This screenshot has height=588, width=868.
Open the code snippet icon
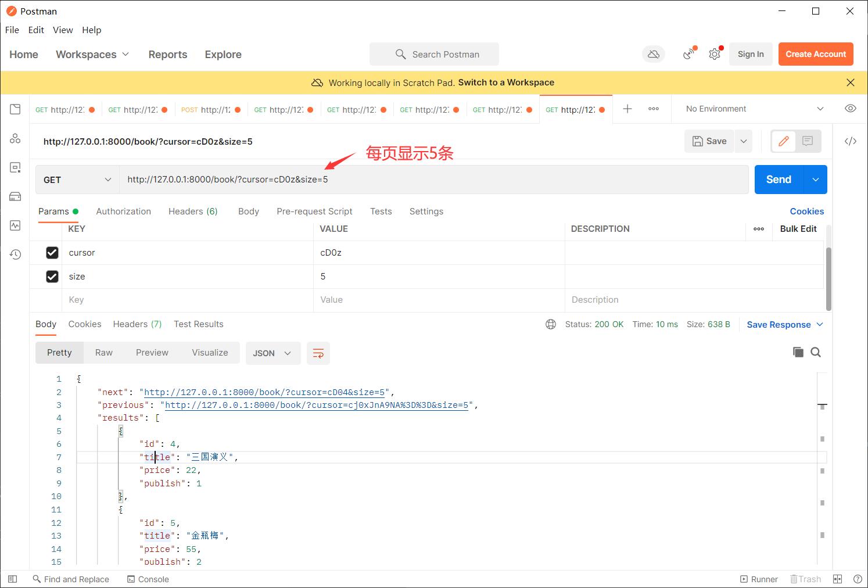tap(851, 141)
